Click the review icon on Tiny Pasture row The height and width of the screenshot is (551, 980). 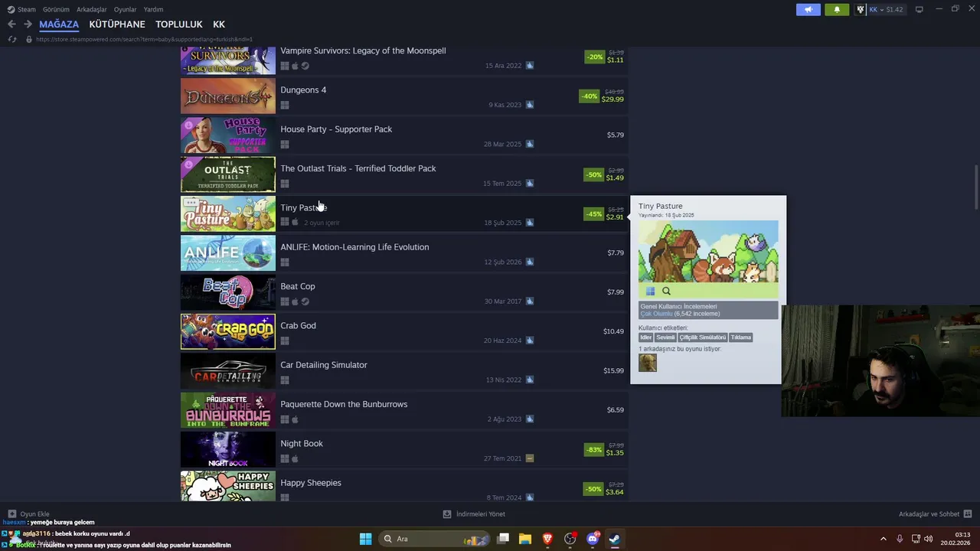pos(530,223)
